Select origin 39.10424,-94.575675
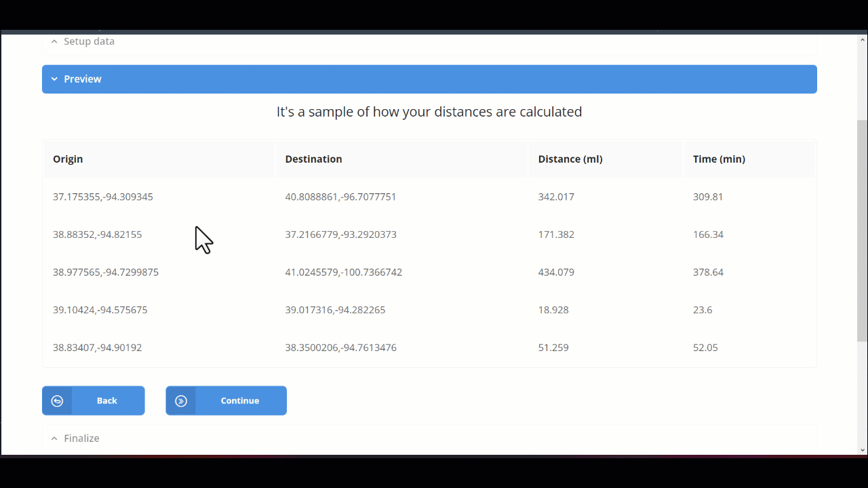The image size is (868, 488). pos(100,310)
